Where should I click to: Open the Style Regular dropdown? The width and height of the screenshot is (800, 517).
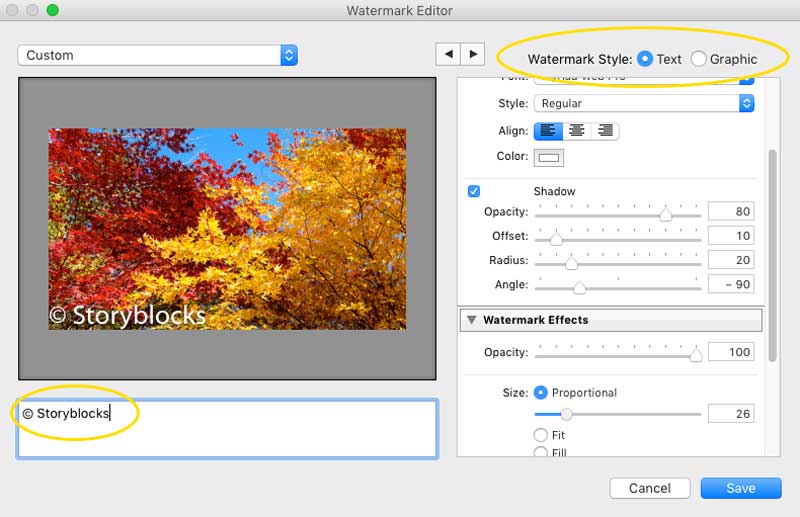pos(644,103)
